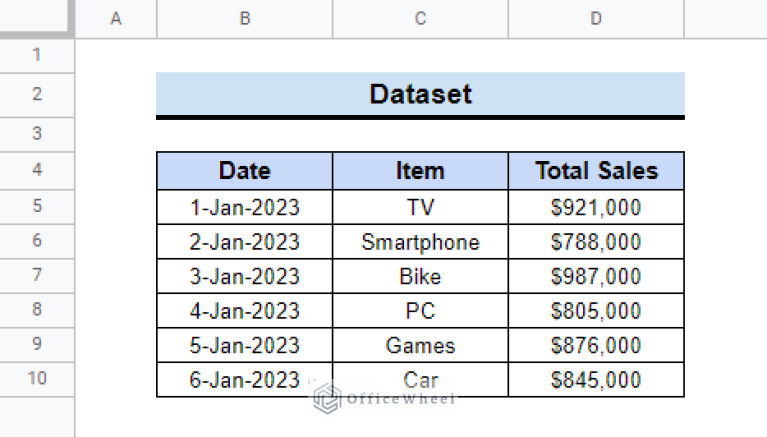Select the Games item cell
767x437 pixels.
tap(420, 345)
